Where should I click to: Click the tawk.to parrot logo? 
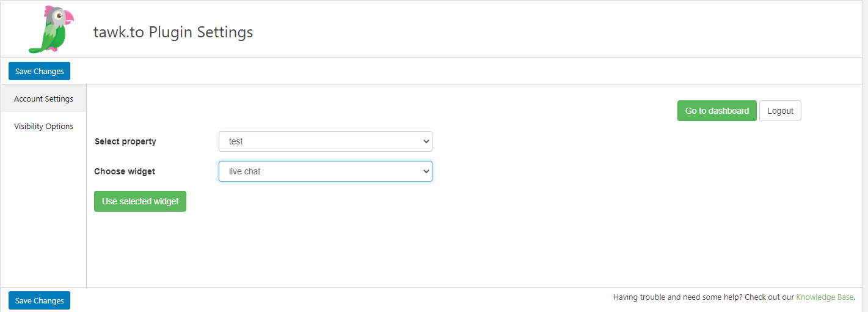[51, 29]
